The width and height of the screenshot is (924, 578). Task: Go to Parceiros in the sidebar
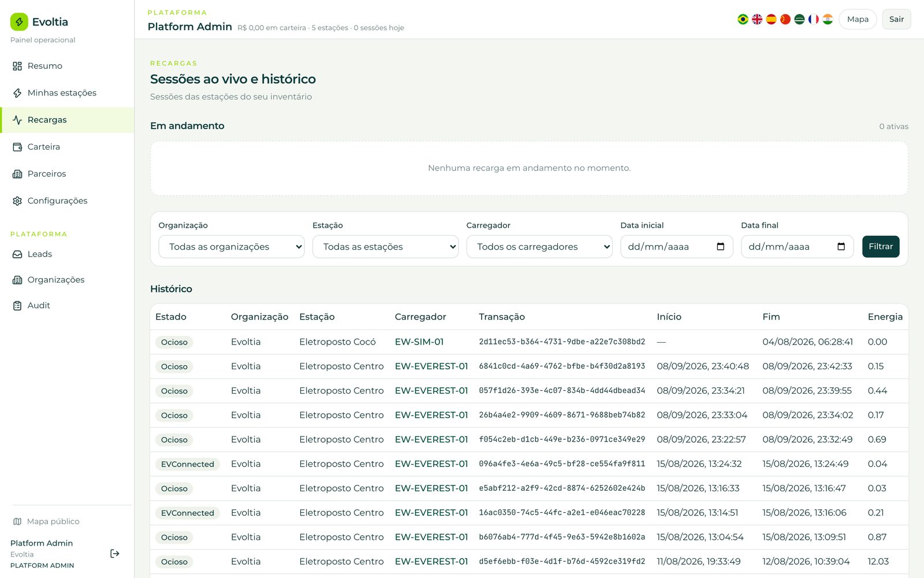pos(67,174)
